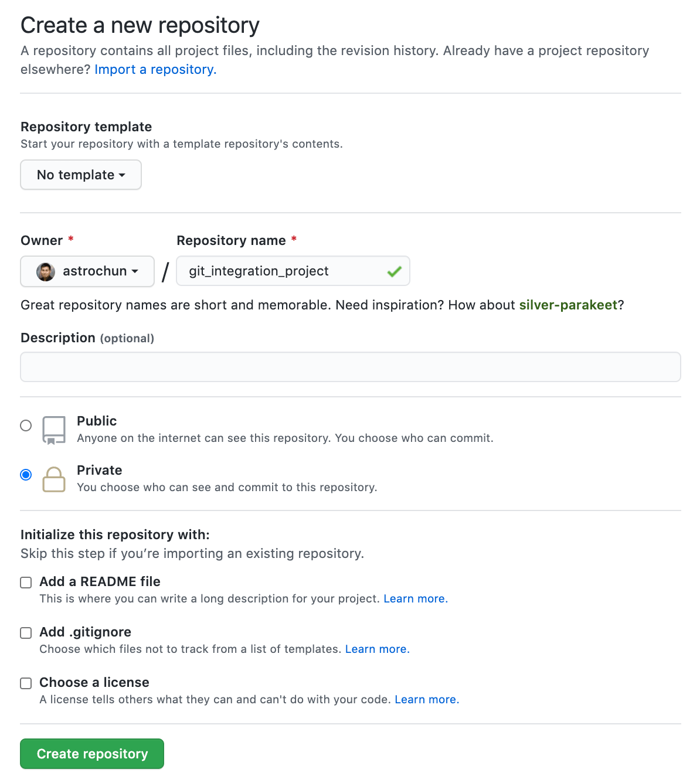
Task: Enable the Add a README file checkbox
Action: pyautogui.click(x=25, y=582)
